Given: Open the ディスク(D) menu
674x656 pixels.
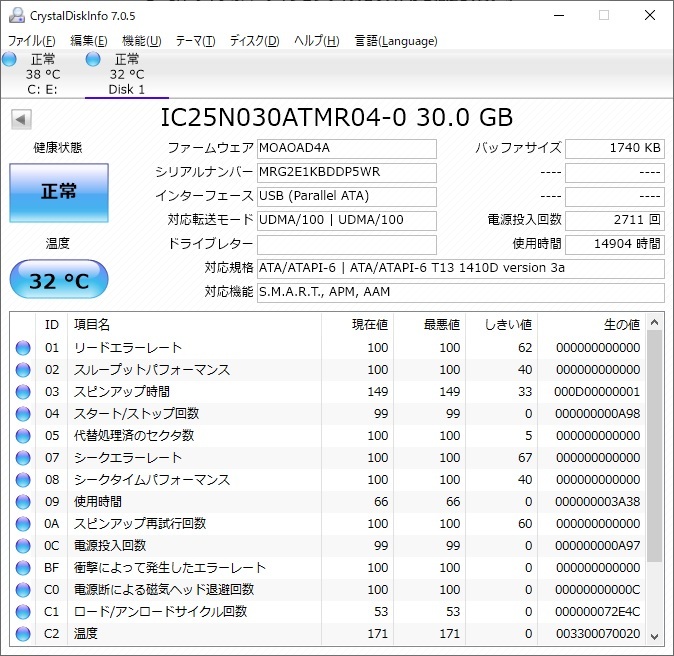Looking at the screenshot, I should [x=254, y=41].
